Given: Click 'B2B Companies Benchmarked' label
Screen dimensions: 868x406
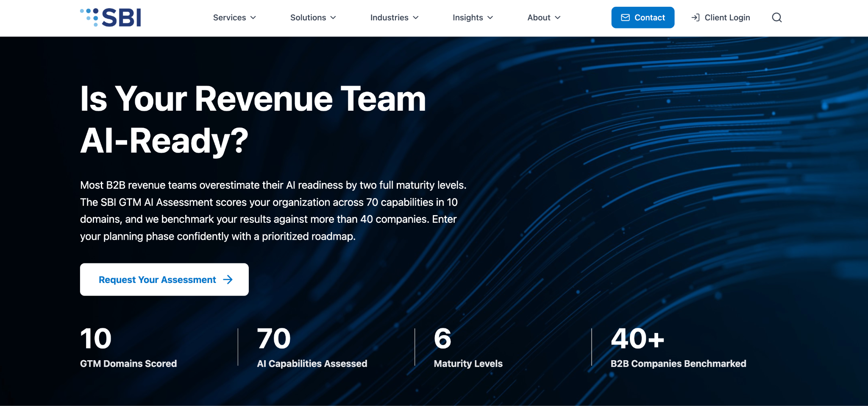Looking at the screenshot, I should pos(678,364).
